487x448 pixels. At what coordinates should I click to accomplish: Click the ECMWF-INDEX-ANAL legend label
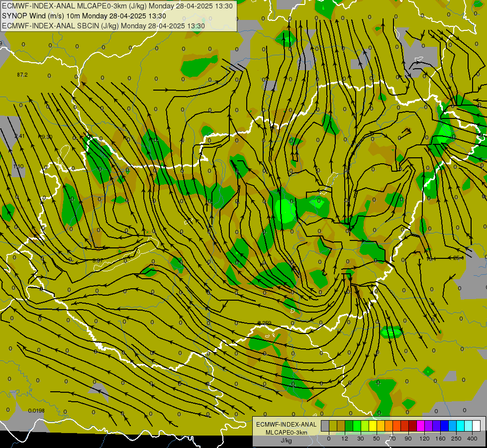tap(286, 425)
